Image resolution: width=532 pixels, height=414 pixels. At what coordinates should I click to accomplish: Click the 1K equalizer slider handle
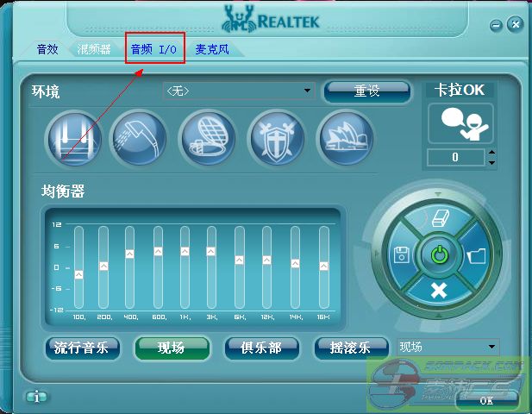pyautogui.click(x=185, y=252)
